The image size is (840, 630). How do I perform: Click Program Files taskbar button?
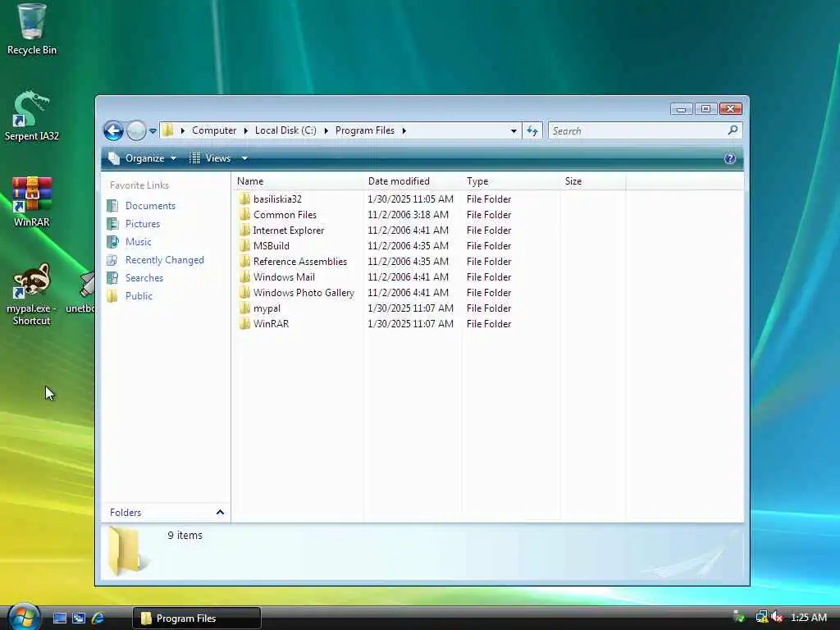(x=197, y=619)
